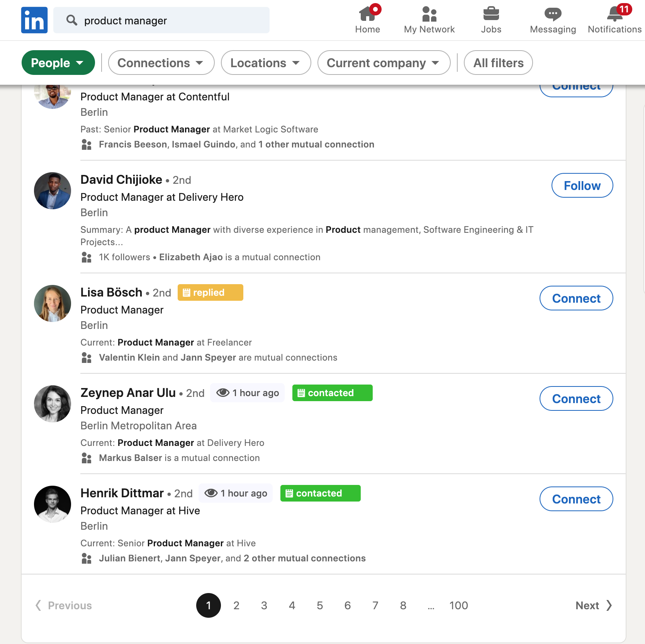Open Valentin Klein and Jann Speyer mutual connections
This screenshot has height=644, width=645.
(218, 358)
